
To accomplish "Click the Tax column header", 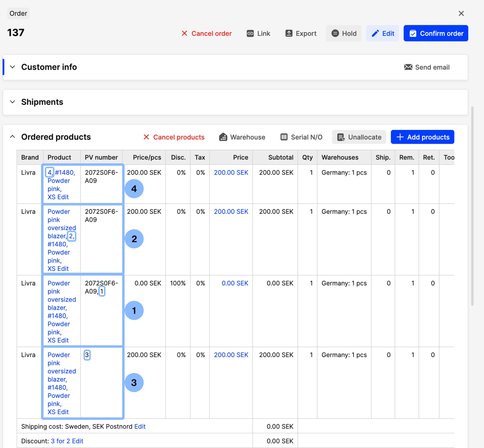I will pyautogui.click(x=200, y=157).
